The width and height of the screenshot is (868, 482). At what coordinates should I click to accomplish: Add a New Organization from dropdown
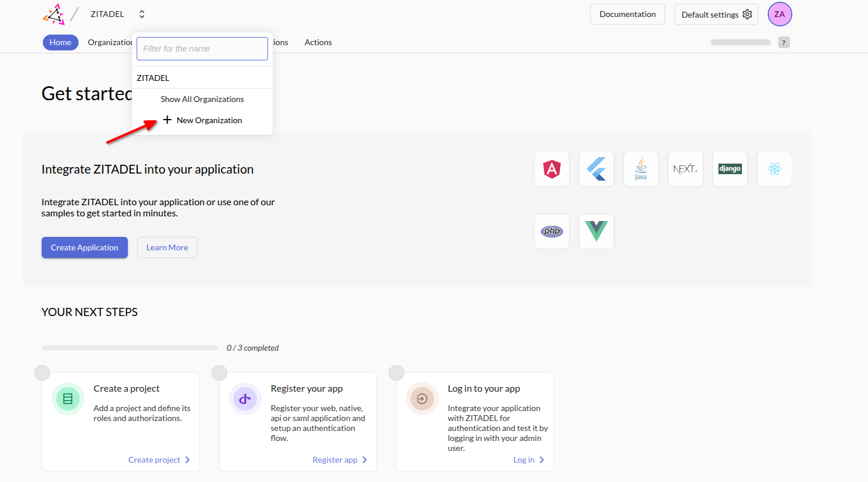coord(202,120)
